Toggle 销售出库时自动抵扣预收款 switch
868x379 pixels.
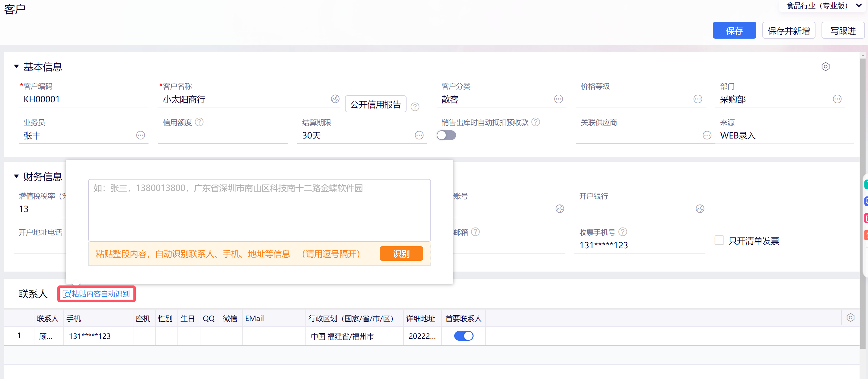point(446,135)
